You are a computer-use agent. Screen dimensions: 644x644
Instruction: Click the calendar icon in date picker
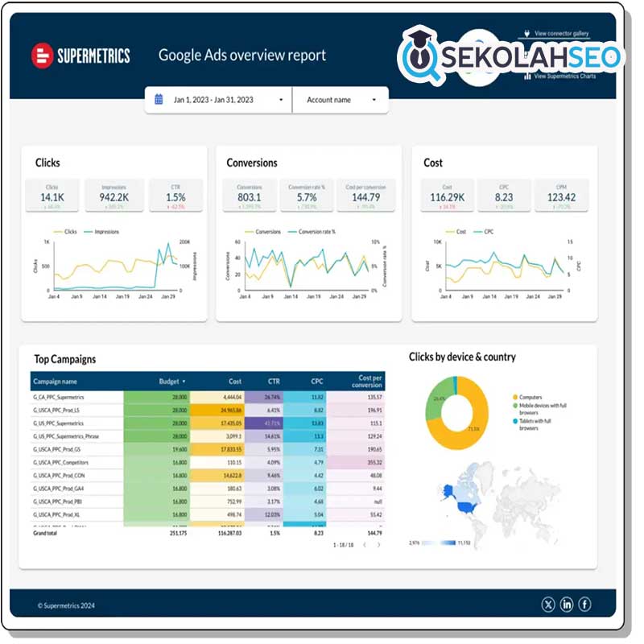click(x=159, y=100)
